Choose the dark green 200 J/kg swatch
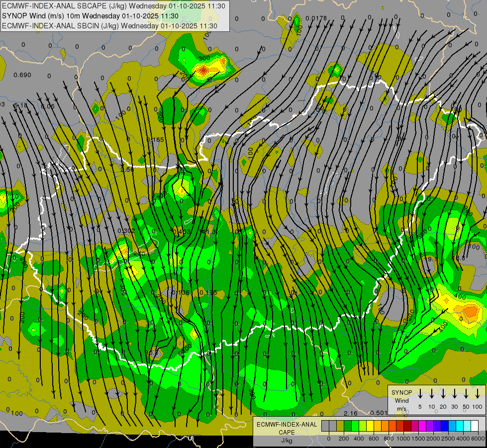The height and width of the screenshot is (448, 487). pos(348,426)
